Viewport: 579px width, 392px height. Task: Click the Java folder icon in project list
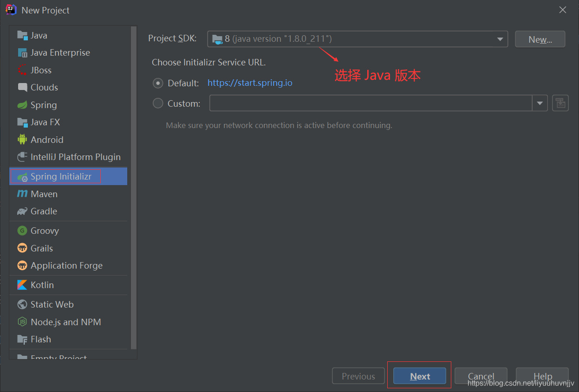point(22,35)
